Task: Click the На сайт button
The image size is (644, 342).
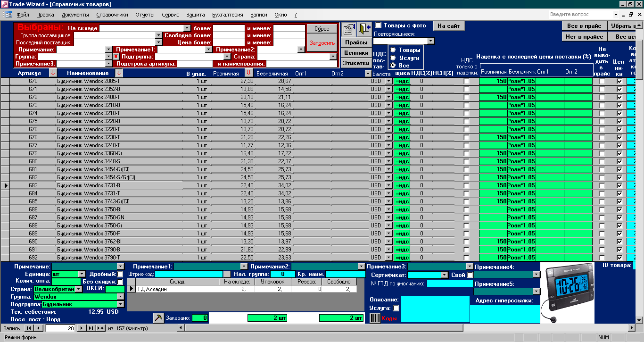Action: 448,26
